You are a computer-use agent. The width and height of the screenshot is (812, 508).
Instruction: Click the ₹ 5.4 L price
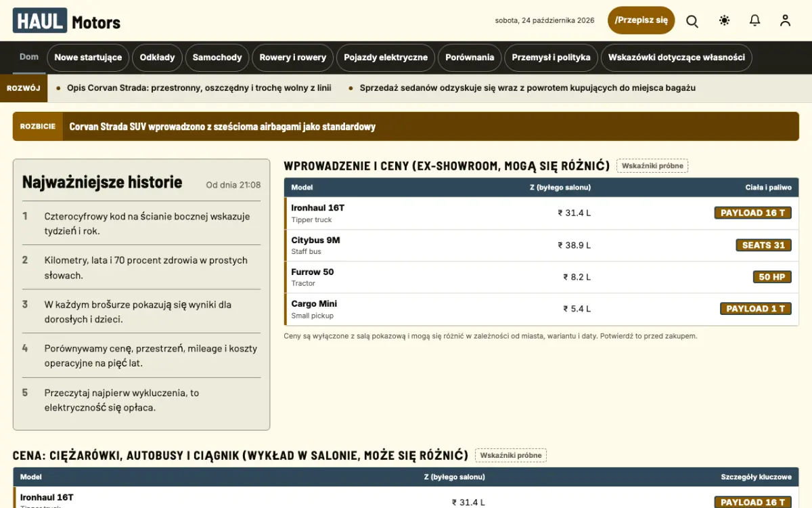coord(577,309)
